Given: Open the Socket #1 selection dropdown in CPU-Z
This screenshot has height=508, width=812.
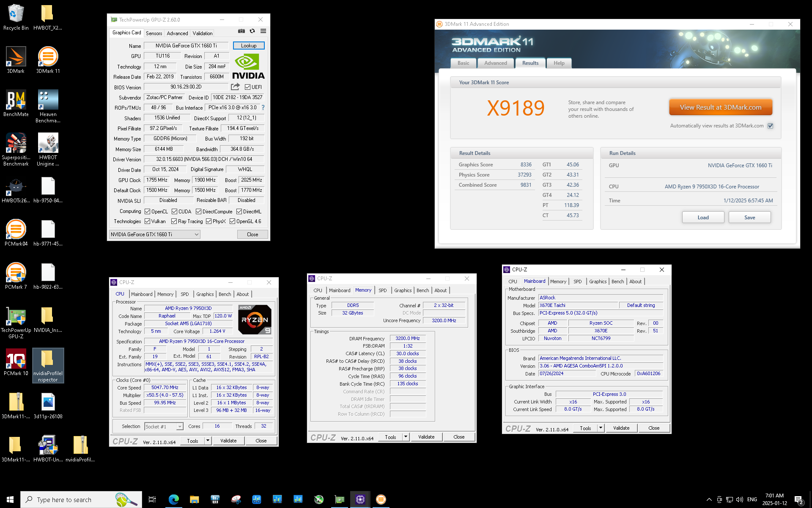Looking at the screenshot, I should pos(164,427).
